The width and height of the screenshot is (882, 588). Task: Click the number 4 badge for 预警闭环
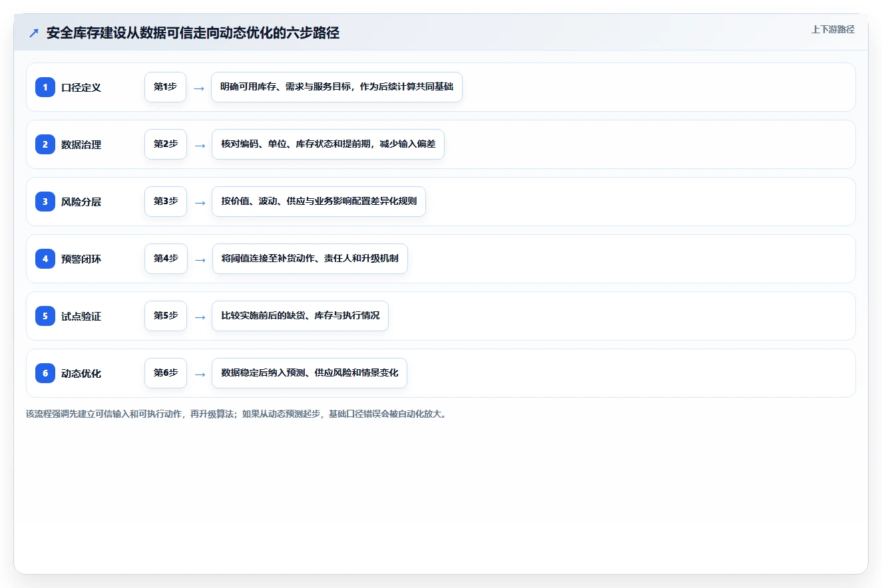click(x=45, y=259)
